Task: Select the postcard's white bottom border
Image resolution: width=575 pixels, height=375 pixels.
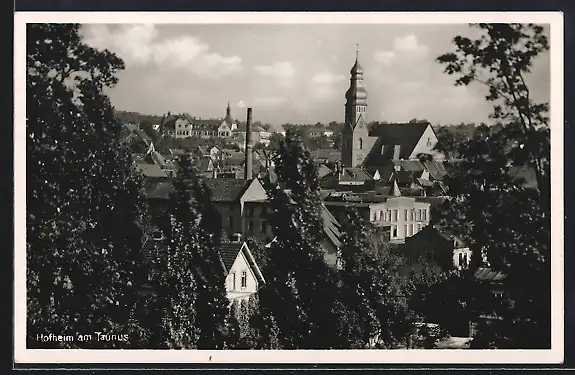Action: click(x=288, y=356)
